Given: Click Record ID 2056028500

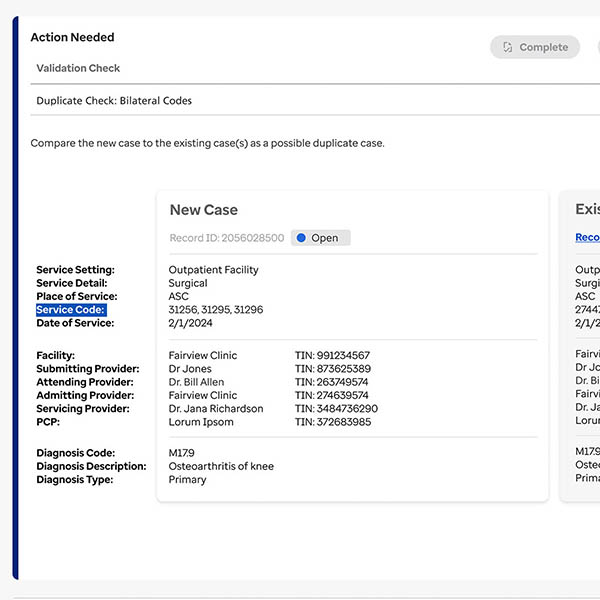Looking at the screenshot, I should [227, 238].
